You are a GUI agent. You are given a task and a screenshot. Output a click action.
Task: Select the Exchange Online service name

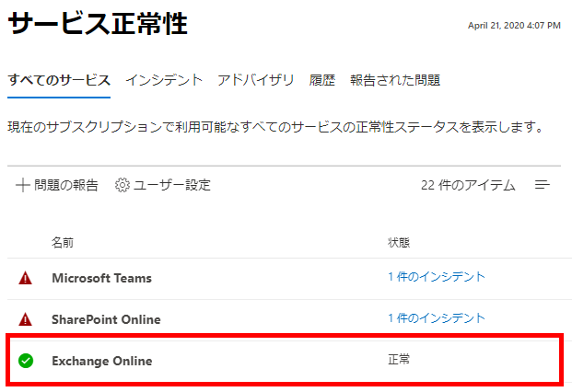pos(101,361)
